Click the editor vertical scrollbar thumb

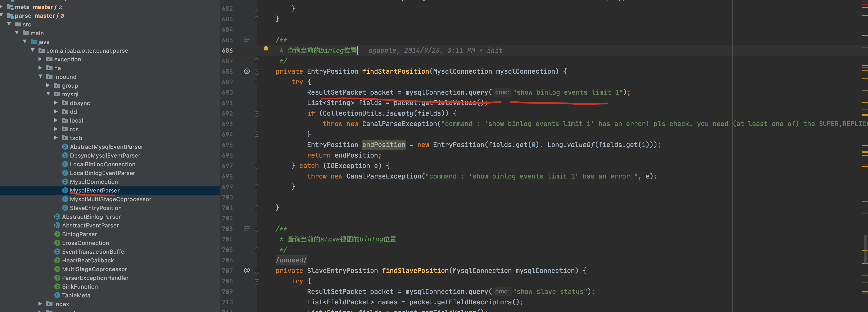[865, 249]
